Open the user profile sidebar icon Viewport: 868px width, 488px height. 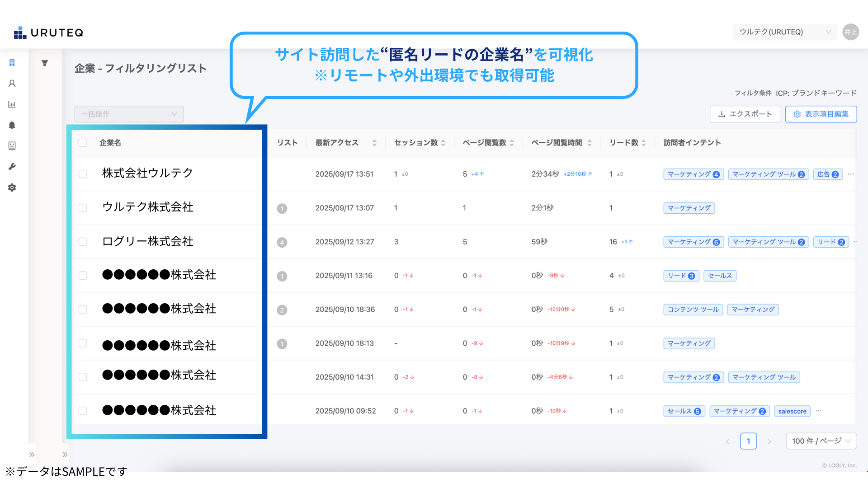[12, 84]
